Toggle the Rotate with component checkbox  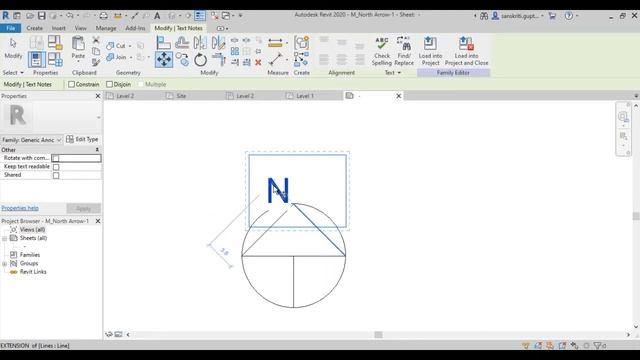[56, 158]
